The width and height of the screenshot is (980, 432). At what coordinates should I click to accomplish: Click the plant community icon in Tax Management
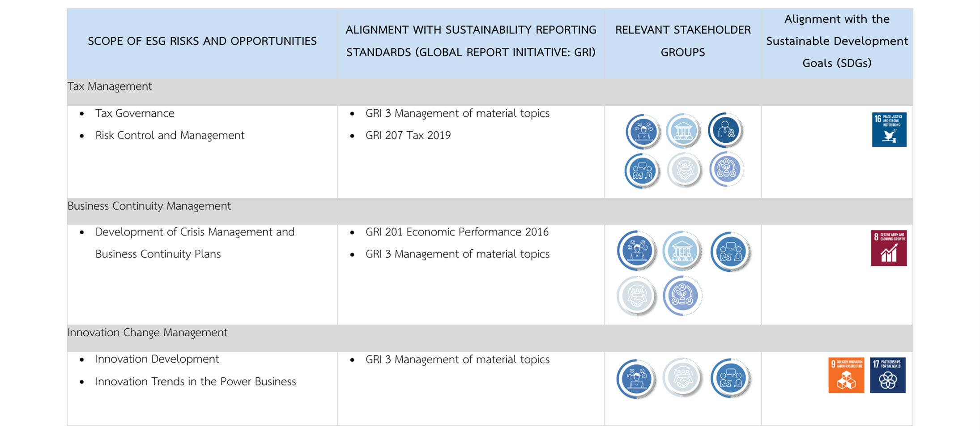coord(726,169)
